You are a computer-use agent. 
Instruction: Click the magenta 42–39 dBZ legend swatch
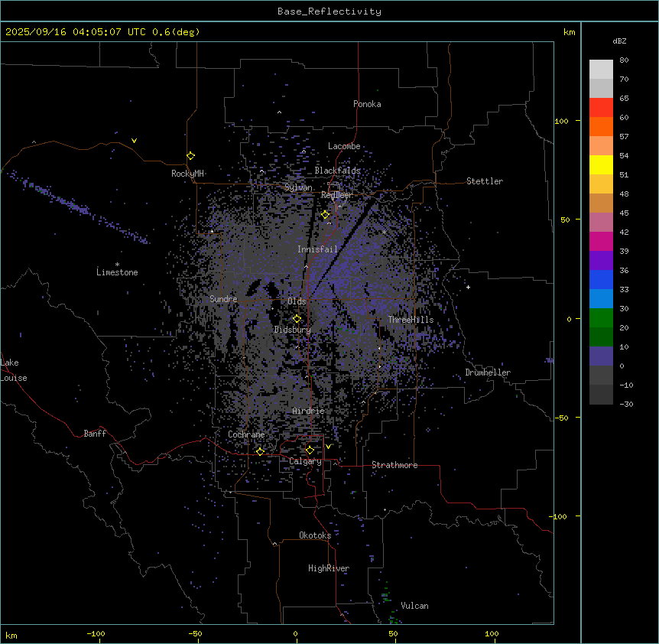coord(601,241)
